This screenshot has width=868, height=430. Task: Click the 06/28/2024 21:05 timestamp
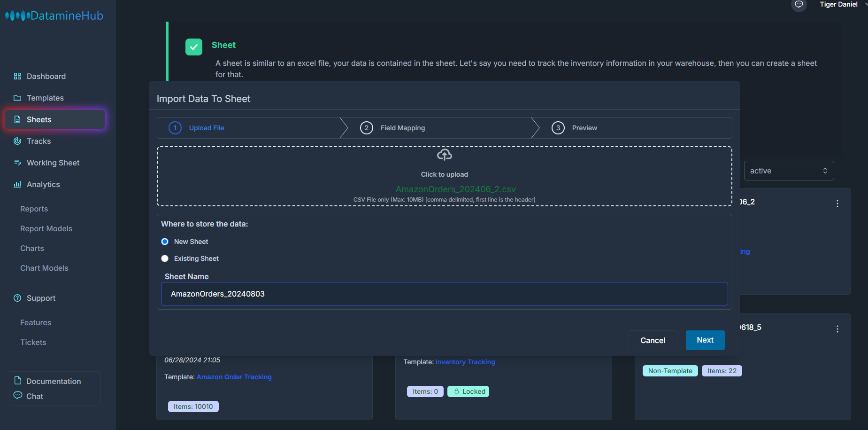(x=192, y=360)
